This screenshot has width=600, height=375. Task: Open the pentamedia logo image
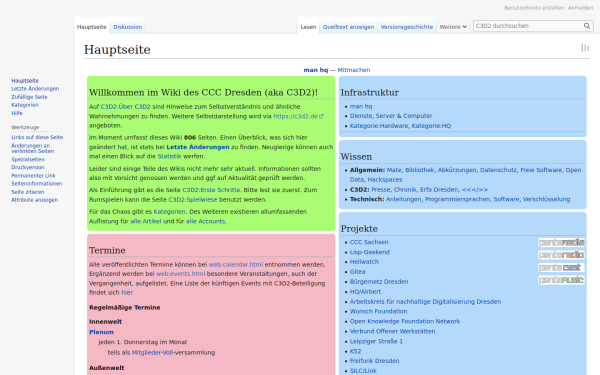click(x=561, y=243)
